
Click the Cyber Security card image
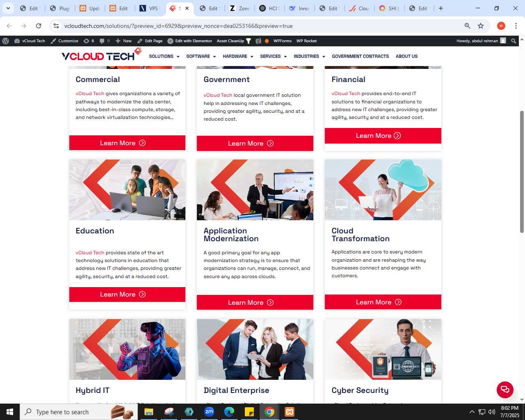click(x=383, y=349)
